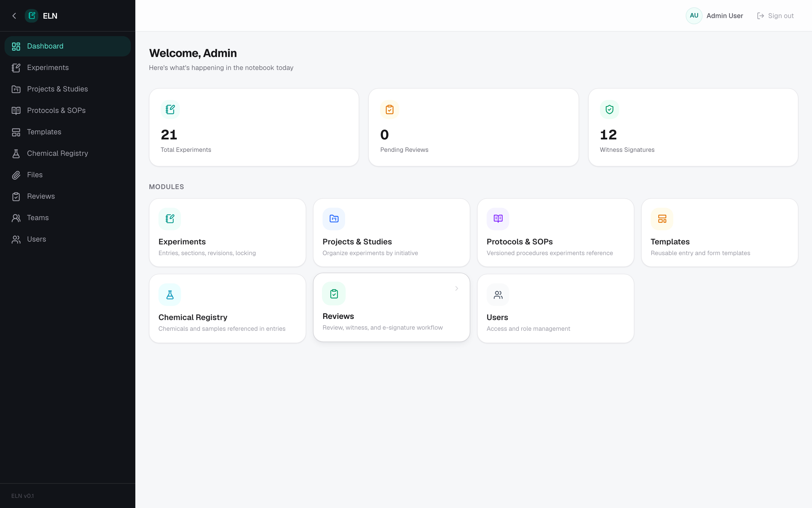Open Protocols & SOPs sidebar item
This screenshot has height=508, width=812.
click(67, 111)
